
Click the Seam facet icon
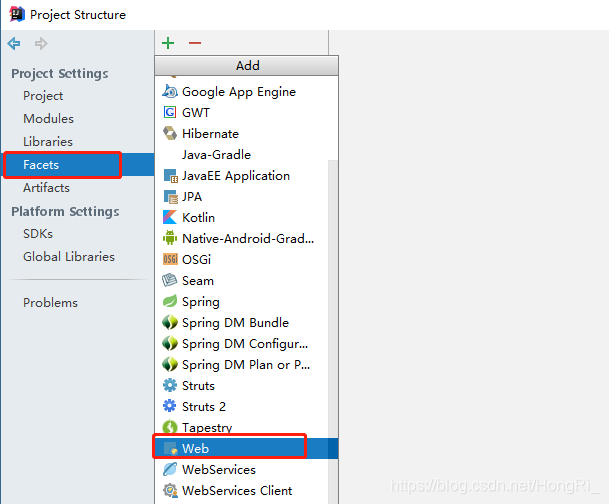point(170,280)
